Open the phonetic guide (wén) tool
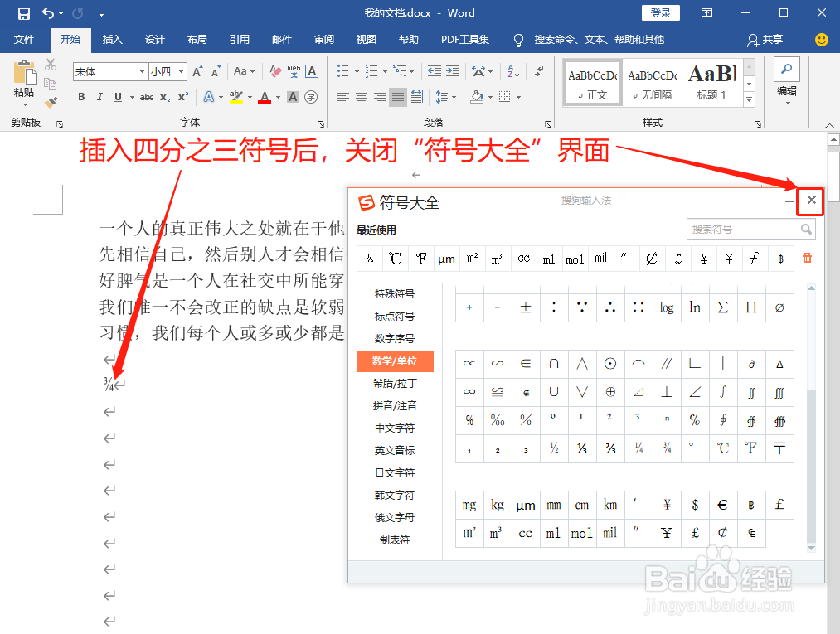Viewport: 840px width, 634px height. 294,71
